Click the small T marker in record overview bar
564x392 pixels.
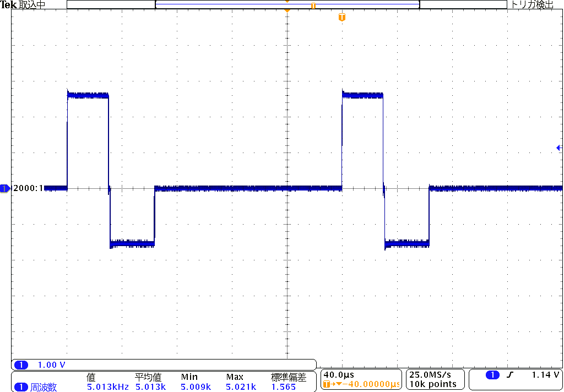tap(313, 6)
